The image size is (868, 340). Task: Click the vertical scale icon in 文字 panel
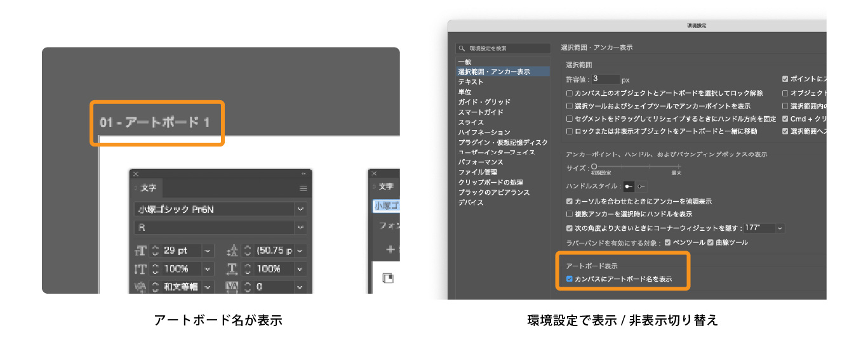click(140, 268)
